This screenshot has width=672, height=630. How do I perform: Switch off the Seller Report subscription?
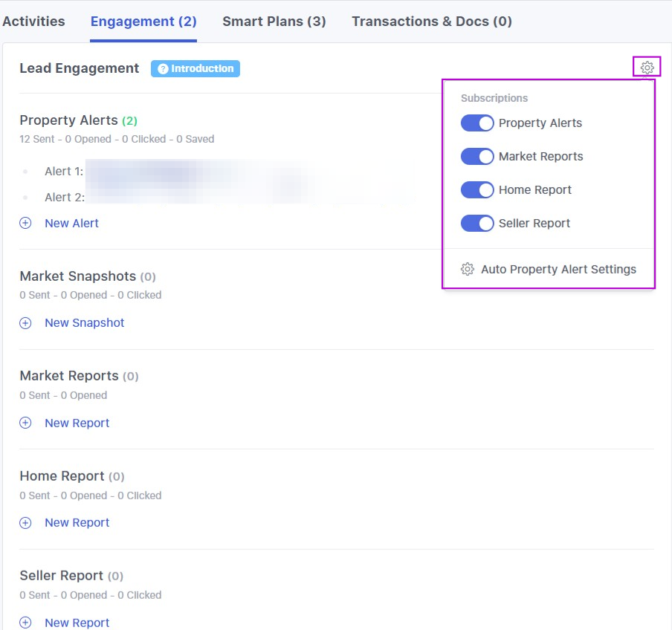477,224
